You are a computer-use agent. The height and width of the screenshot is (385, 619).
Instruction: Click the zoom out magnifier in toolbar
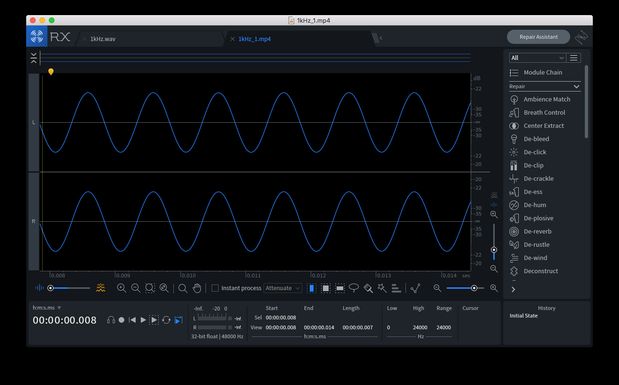pos(135,288)
